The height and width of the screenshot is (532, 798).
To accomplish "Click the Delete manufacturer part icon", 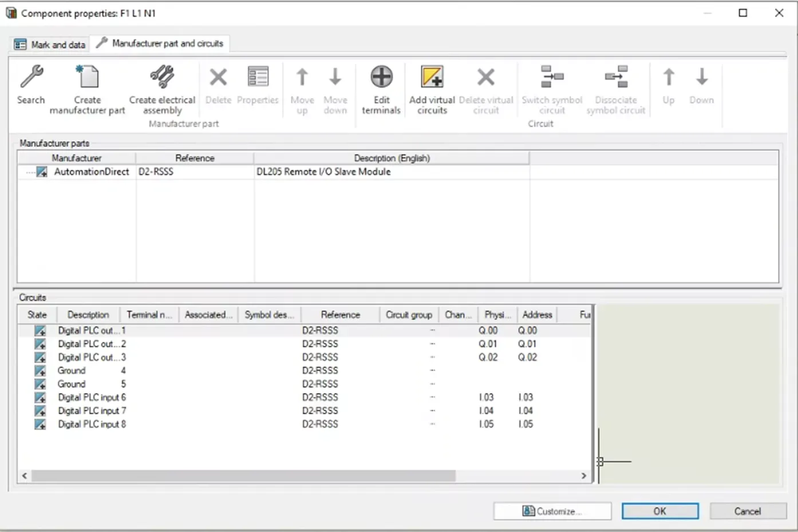I will [218, 85].
